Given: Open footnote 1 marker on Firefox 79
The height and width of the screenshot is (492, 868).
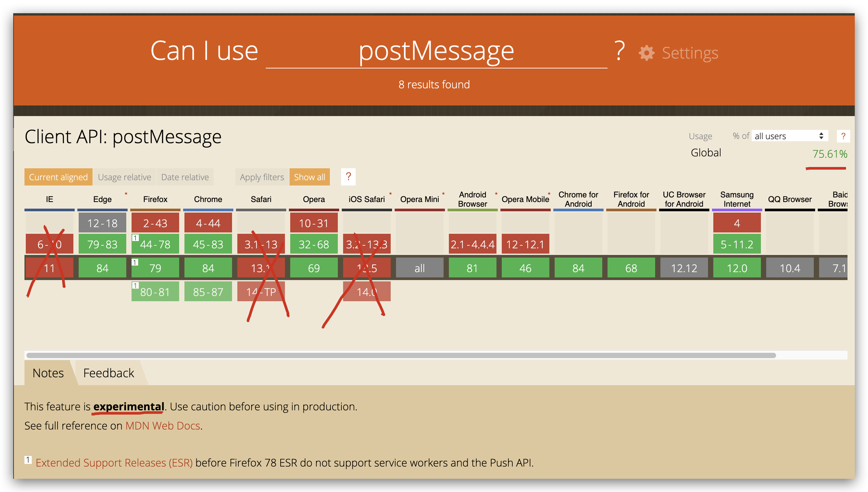Looking at the screenshot, I should [135, 262].
